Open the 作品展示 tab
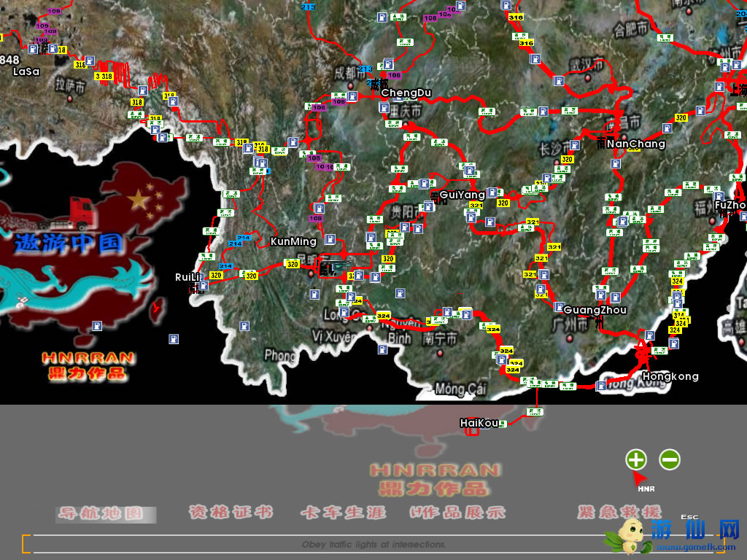747x560 pixels. click(458, 513)
